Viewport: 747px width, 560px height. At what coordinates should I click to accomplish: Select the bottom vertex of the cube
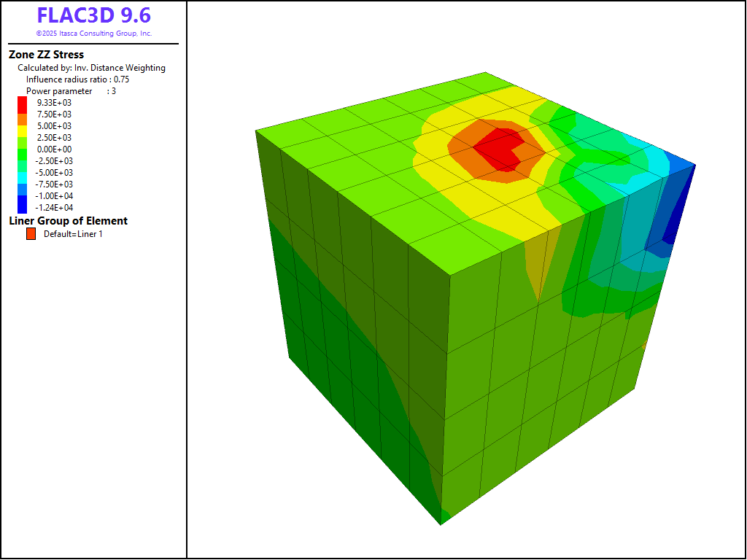441,522
